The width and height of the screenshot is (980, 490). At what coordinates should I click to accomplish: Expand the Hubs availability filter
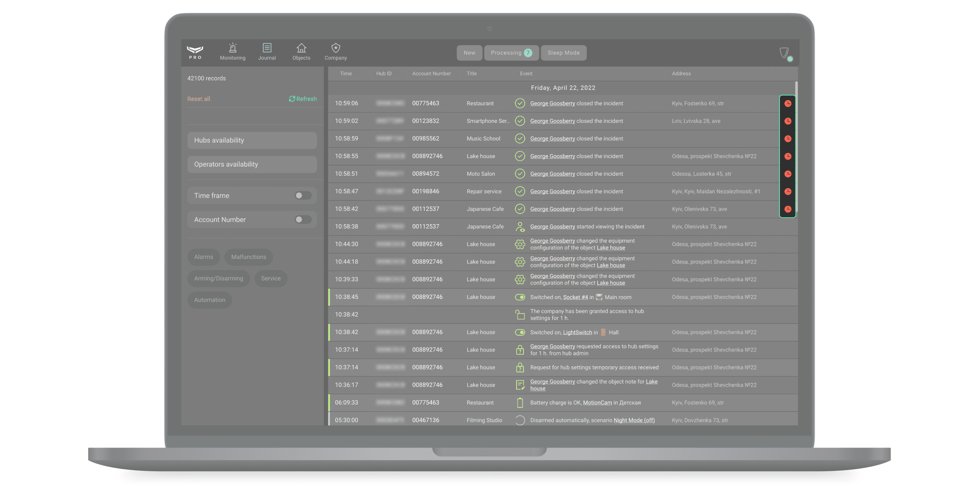point(252,140)
